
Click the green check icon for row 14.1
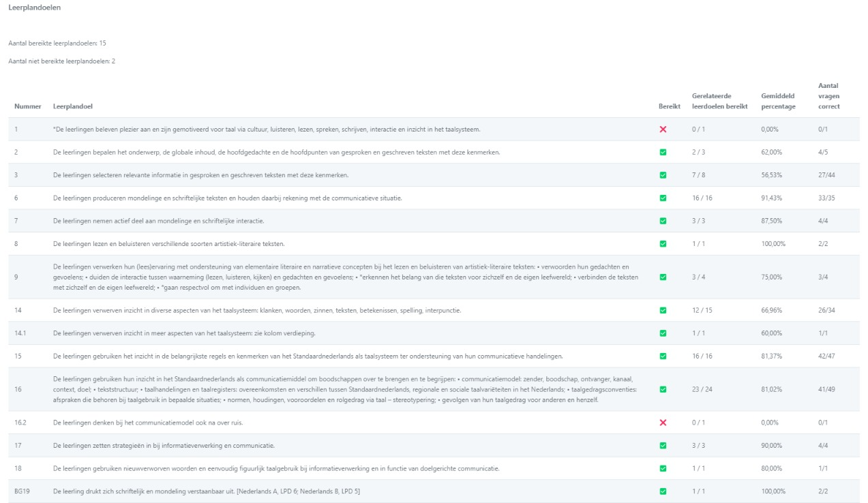point(663,333)
